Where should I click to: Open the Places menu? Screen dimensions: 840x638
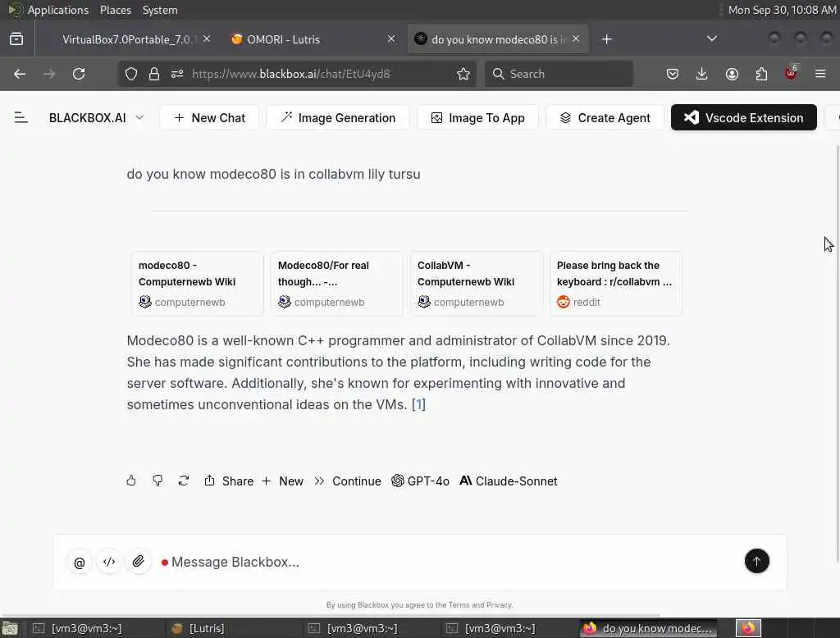coord(115,10)
